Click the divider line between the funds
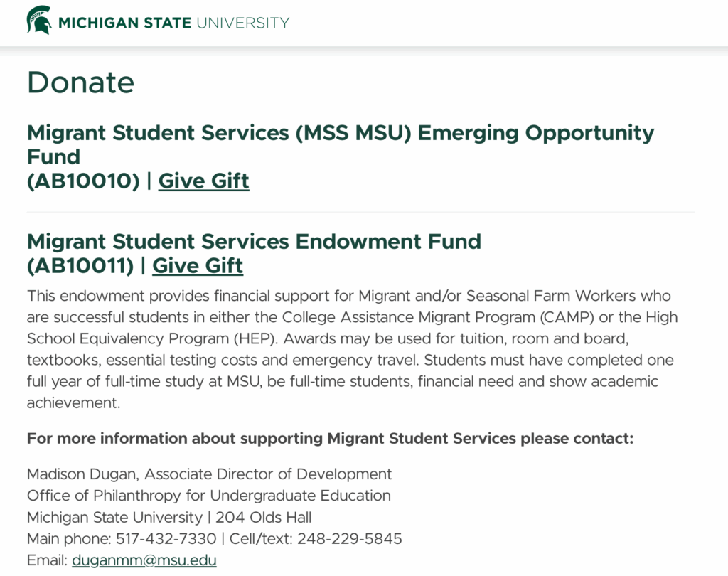The width and height of the screenshot is (728, 576). tap(360, 212)
